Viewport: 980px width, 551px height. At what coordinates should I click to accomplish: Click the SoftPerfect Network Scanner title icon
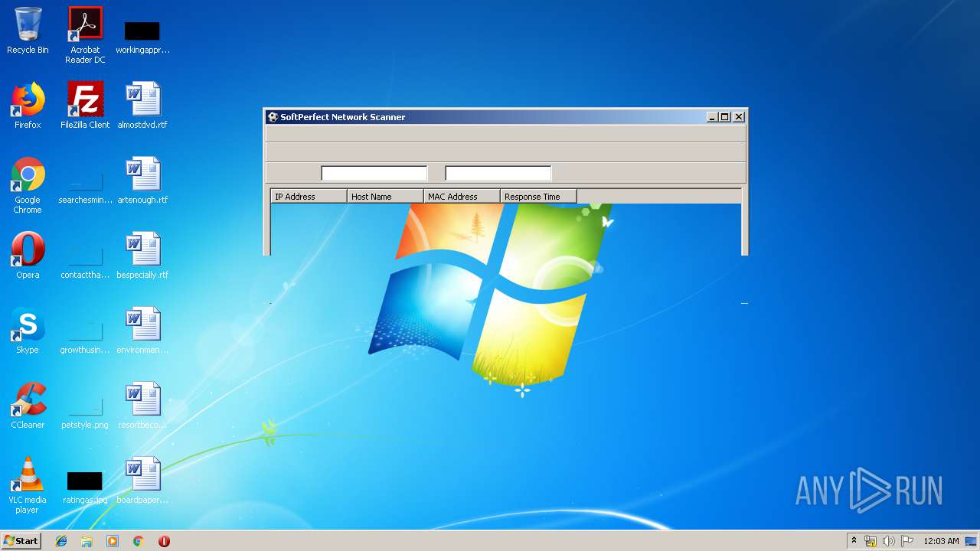coord(273,117)
